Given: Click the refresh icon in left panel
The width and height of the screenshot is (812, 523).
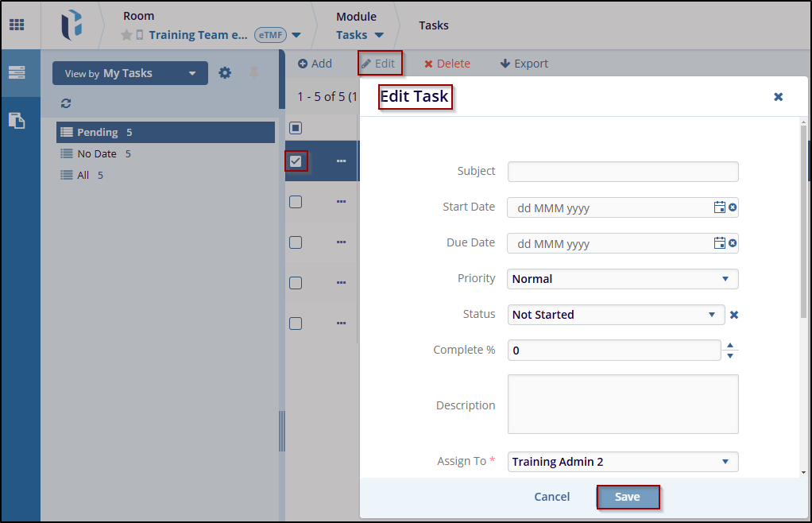Looking at the screenshot, I should tap(66, 103).
